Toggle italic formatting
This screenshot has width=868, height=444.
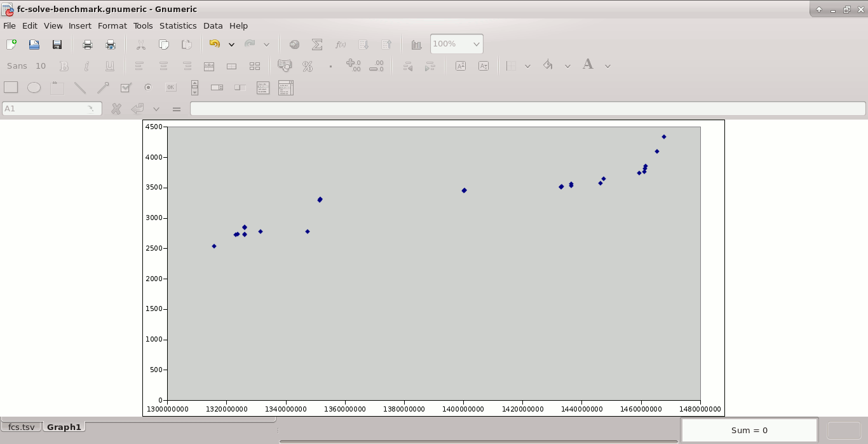click(x=87, y=66)
